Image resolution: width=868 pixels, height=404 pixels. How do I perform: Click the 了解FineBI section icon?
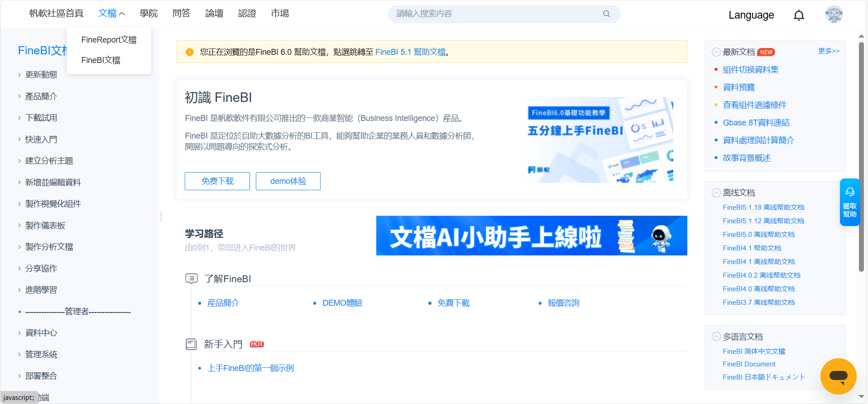click(x=192, y=279)
